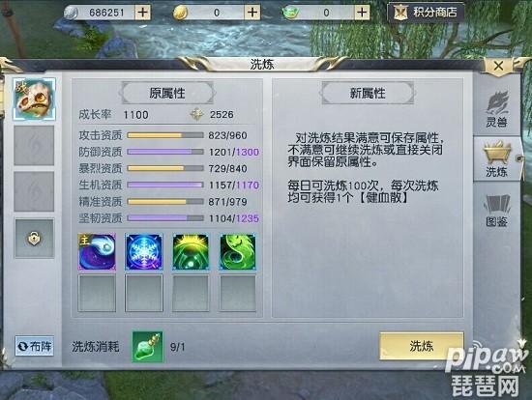Open the 图鉴 codex tab
The height and width of the screenshot is (400, 532).
pyautogui.click(x=497, y=211)
